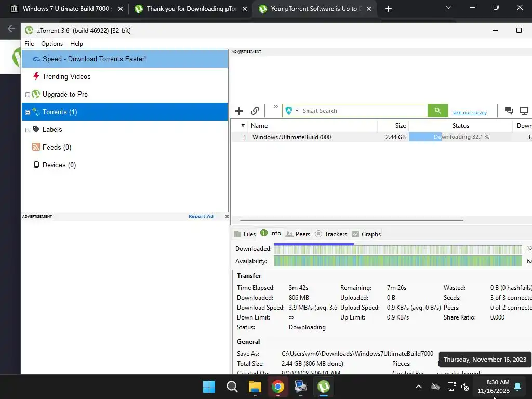This screenshot has width=532, height=399.
Task: Select Feeds (0) in sidebar
Action: click(x=125, y=147)
